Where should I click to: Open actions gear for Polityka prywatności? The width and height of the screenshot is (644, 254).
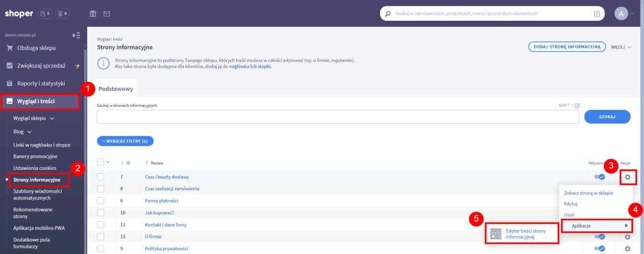628,249
